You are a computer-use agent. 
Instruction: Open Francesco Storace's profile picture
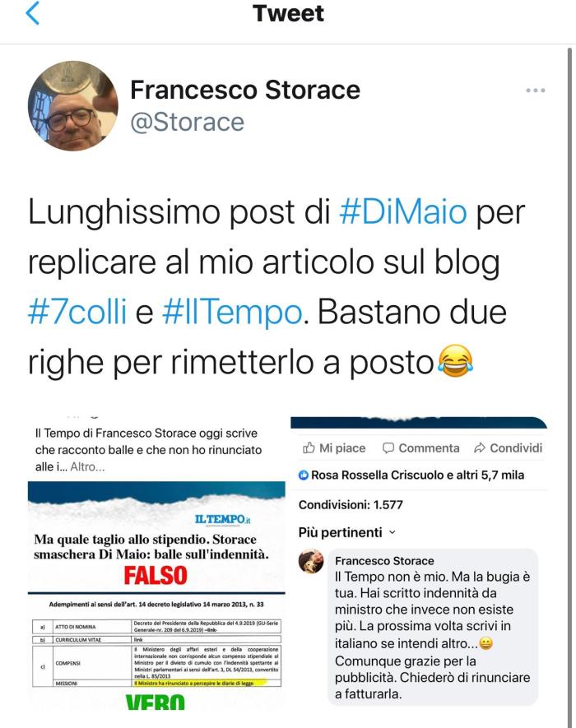(x=73, y=106)
